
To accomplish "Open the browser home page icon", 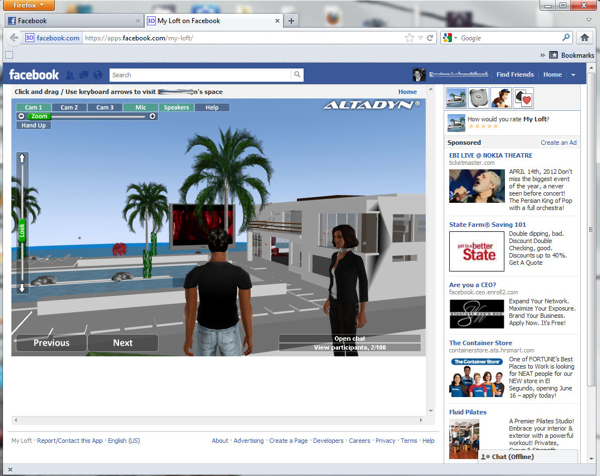I will pyautogui.click(x=584, y=37).
